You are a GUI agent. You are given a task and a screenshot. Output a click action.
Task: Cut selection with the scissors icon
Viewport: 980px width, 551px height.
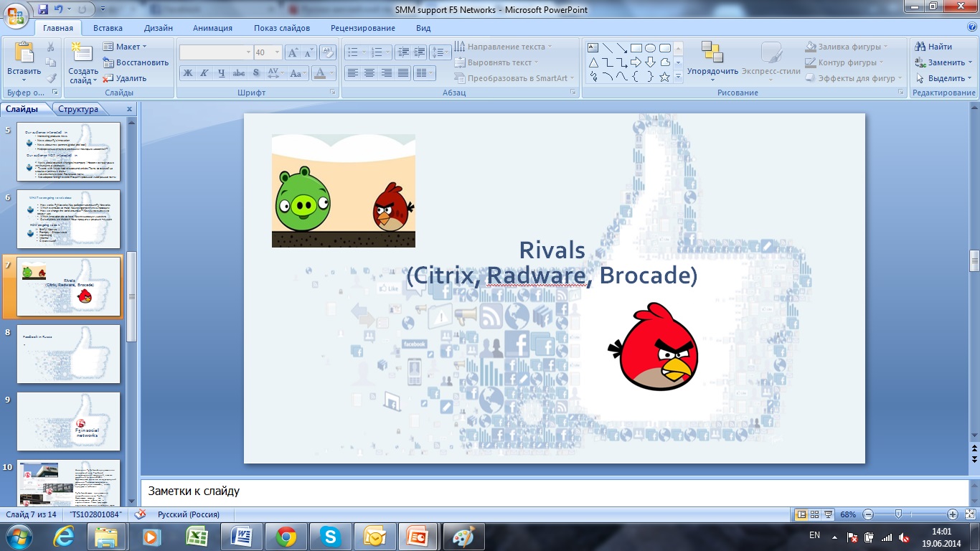(x=51, y=47)
